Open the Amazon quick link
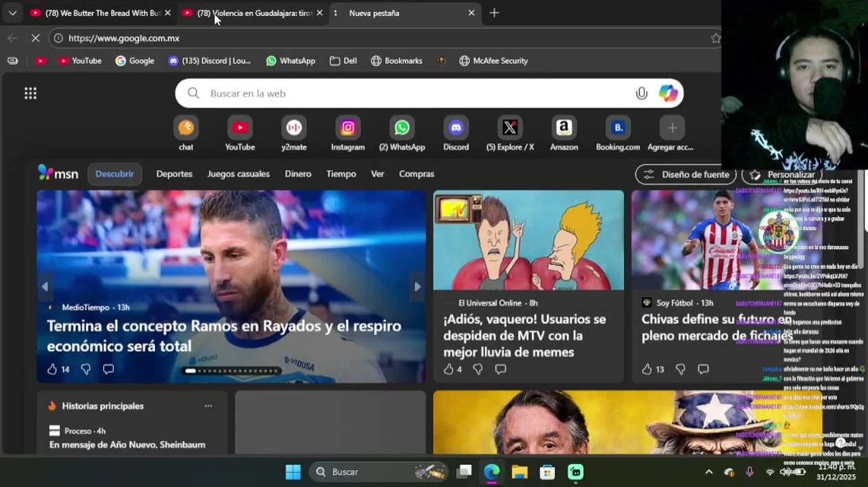Screen dimensions: 868x487 [564, 134]
